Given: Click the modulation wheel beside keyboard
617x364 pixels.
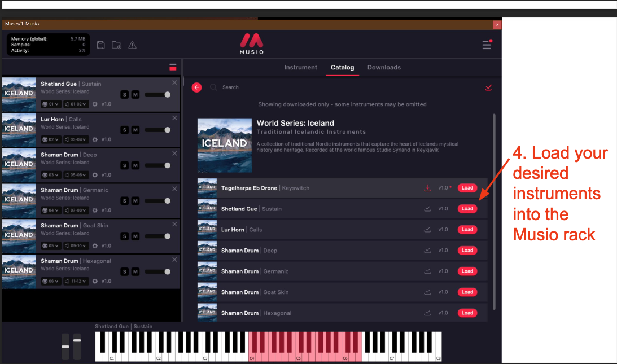Looking at the screenshot, I should tap(77, 347).
